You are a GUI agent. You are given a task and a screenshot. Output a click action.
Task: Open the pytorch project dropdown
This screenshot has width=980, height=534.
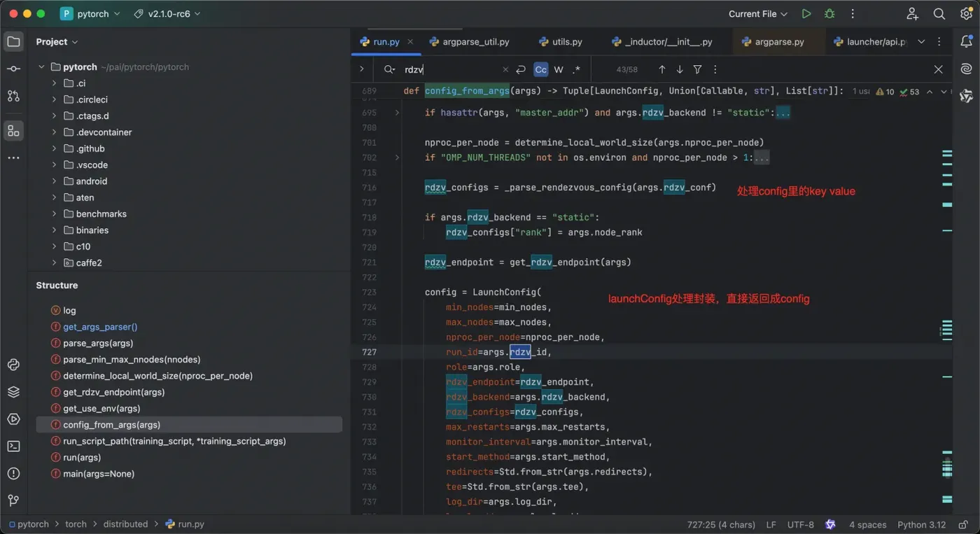[x=90, y=14]
